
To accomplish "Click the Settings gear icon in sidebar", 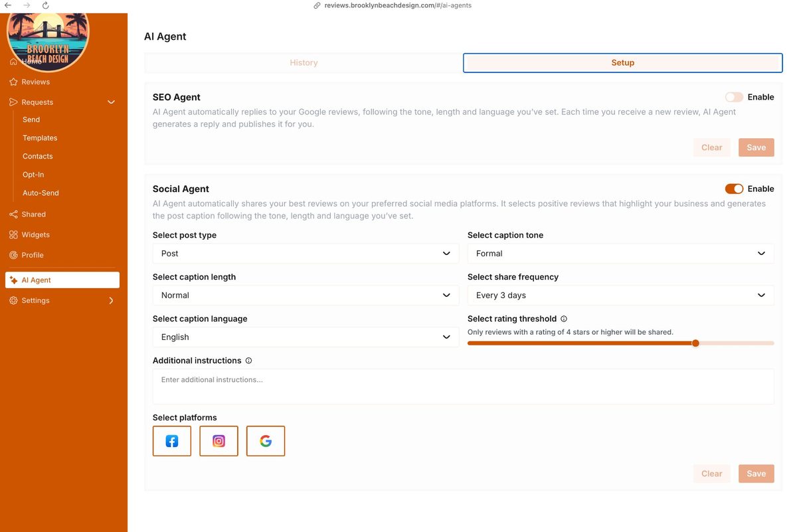I will (13, 301).
